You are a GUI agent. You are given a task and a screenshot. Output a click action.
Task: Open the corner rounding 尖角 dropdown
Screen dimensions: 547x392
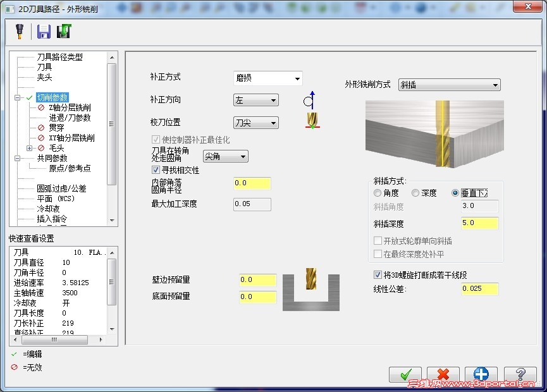[225, 156]
